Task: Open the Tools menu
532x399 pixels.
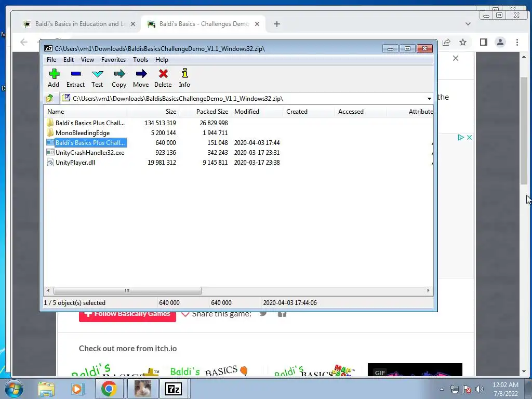Action: (140, 60)
